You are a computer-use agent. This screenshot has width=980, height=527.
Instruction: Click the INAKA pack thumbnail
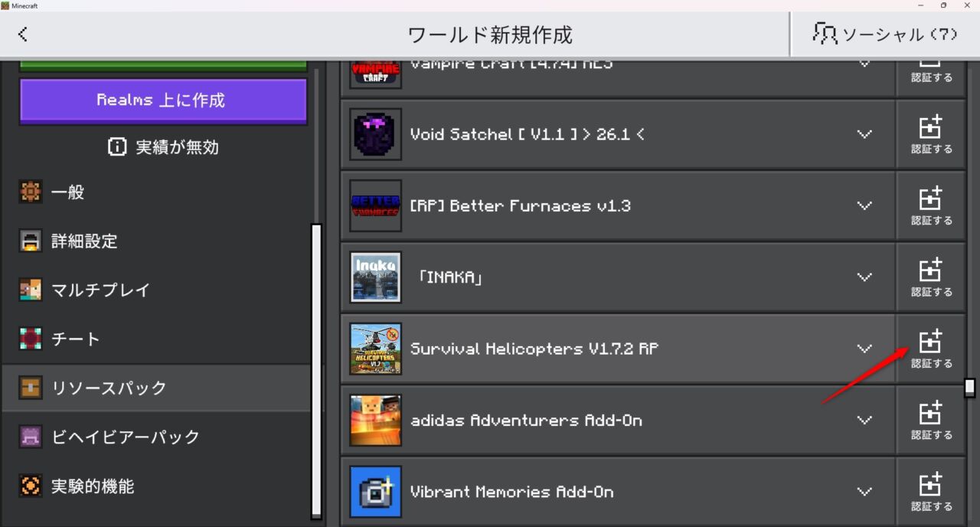coord(376,277)
